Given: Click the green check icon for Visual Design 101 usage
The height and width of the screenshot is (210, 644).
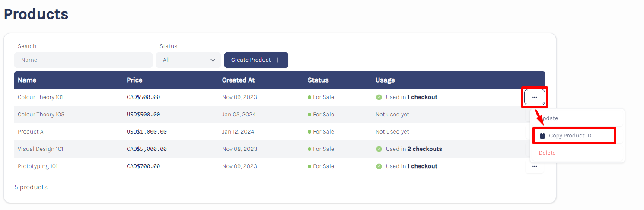Looking at the screenshot, I should (379, 149).
